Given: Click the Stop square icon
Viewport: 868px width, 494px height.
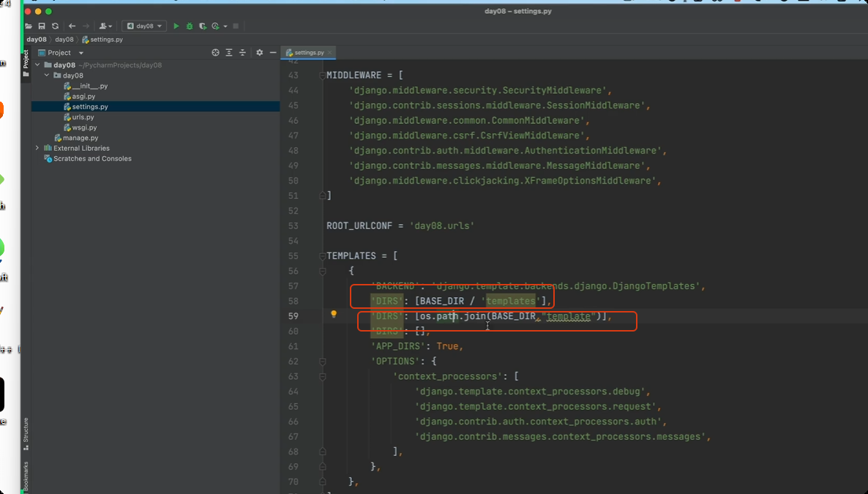Looking at the screenshot, I should pyautogui.click(x=235, y=26).
